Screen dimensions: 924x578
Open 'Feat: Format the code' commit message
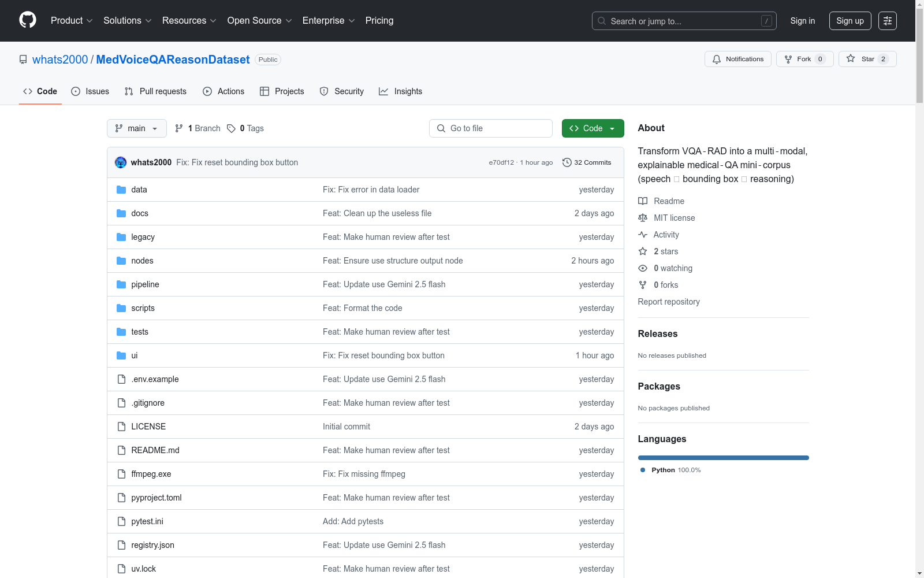363,308
